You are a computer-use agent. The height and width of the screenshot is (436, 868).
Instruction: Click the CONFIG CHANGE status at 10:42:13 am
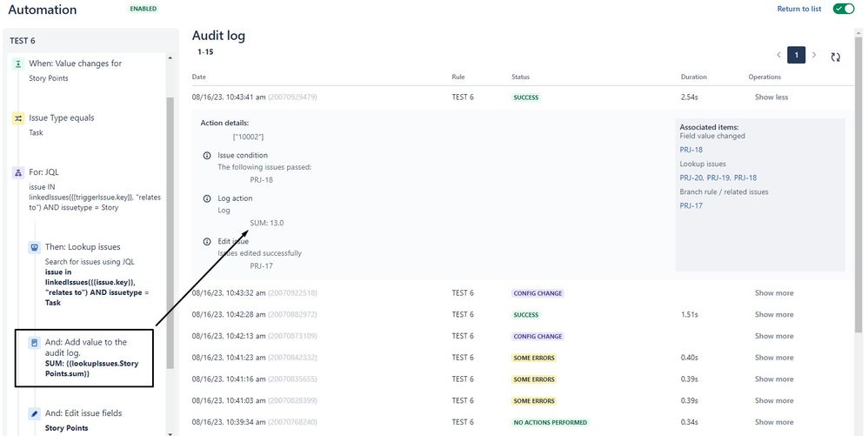[537, 336]
